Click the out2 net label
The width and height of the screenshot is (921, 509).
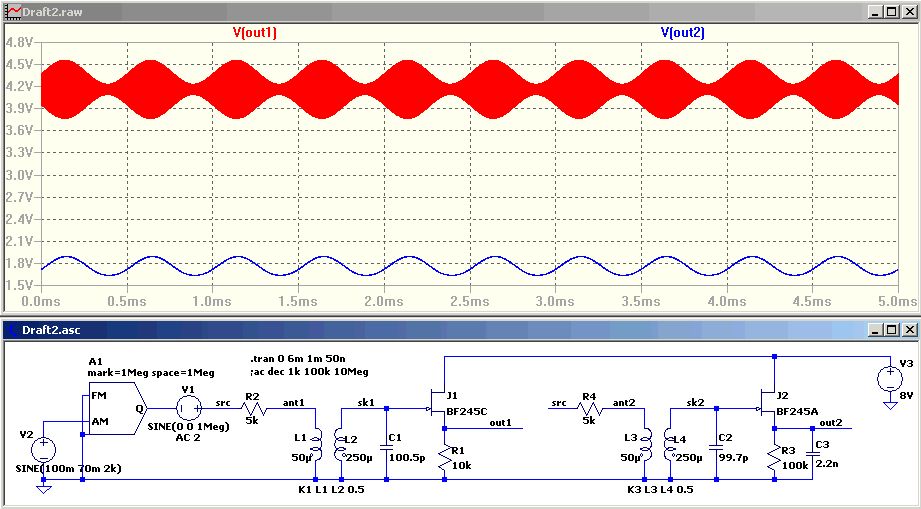831,422
